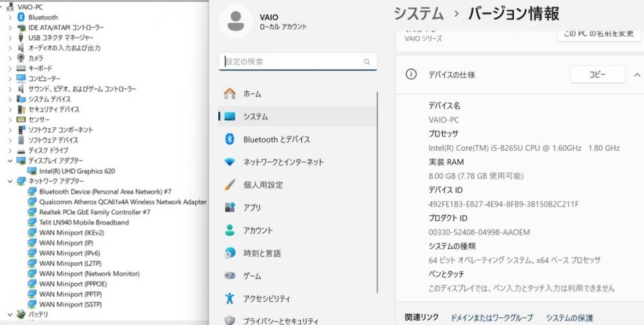Collapse the デバイスの仕様 section chevron
The width and height of the screenshot is (644, 325).
point(637,75)
